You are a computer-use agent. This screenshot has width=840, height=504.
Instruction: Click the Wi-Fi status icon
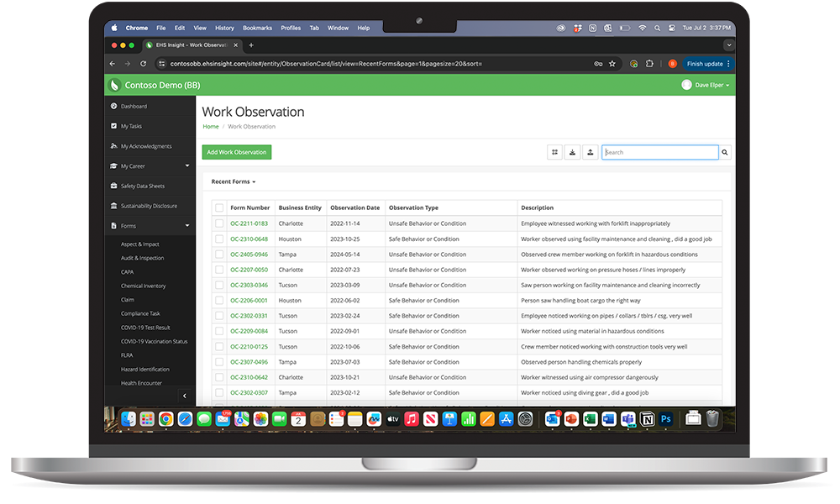pos(642,28)
